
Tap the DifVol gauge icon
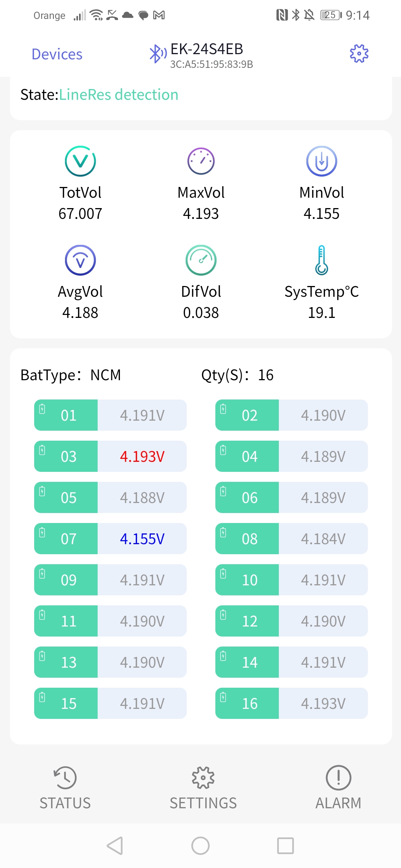(x=201, y=260)
